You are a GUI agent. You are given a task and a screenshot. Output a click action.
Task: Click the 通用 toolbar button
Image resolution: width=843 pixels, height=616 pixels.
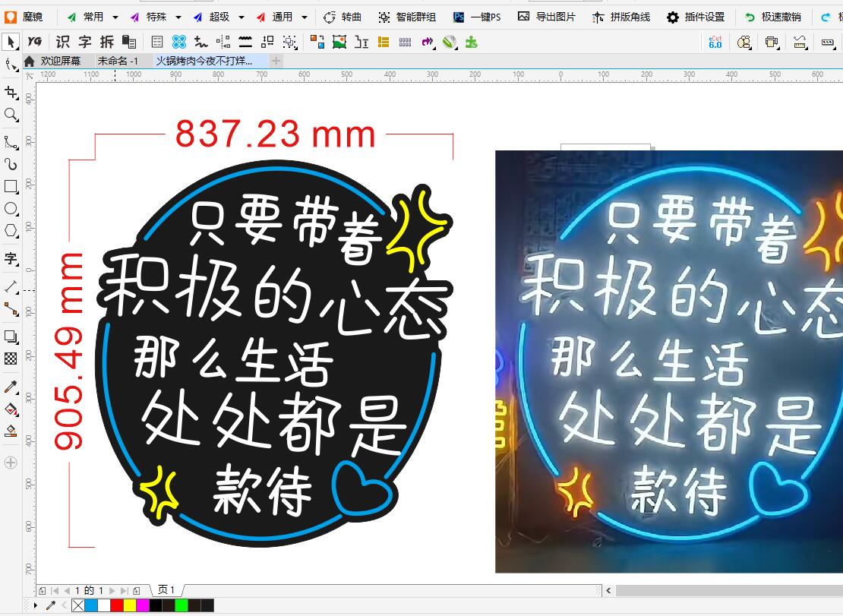[274, 17]
